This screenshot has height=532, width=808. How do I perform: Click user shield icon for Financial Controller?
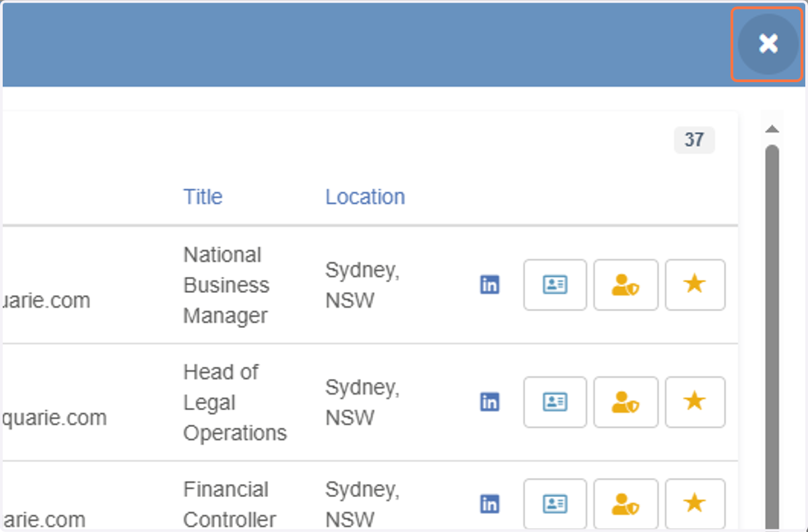(x=626, y=504)
